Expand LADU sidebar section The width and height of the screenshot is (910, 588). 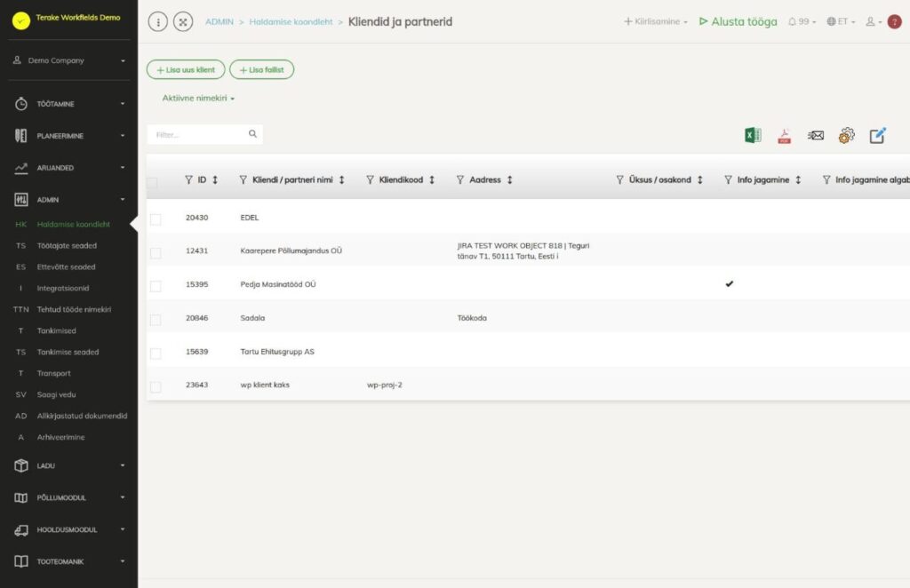pos(68,465)
